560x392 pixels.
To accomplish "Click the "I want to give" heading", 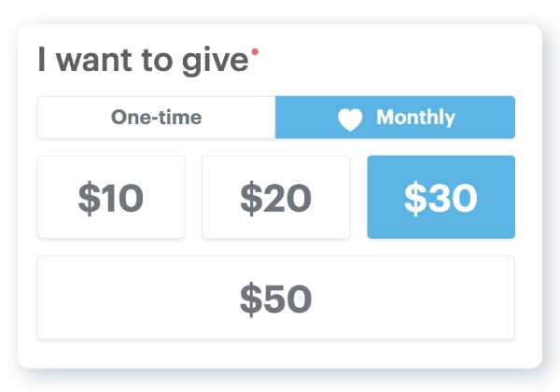I will [143, 62].
